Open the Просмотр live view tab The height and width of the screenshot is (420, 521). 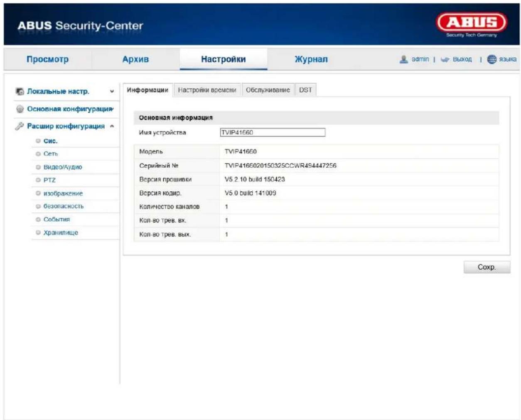tap(47, 59)
